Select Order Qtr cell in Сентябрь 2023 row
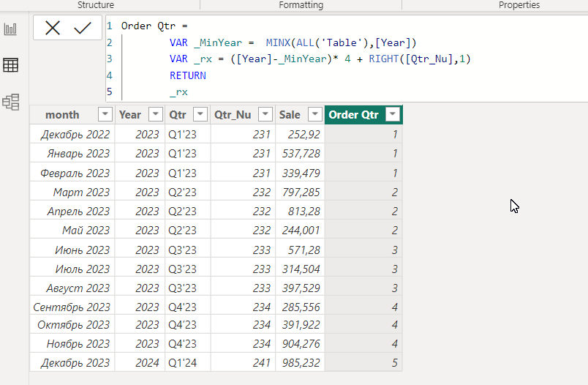 (363, 307)
